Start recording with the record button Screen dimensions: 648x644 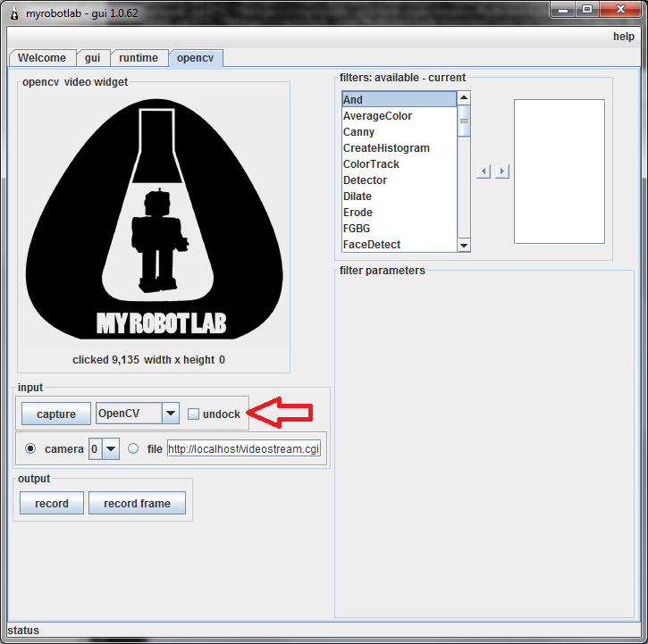pyautogui.click(x=52, y=503)
